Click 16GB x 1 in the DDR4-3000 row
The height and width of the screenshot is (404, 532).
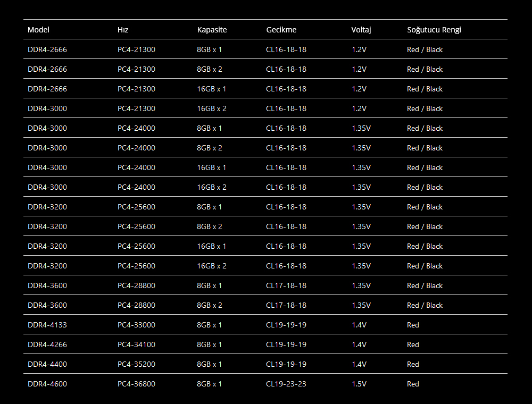tap(211, 168)
